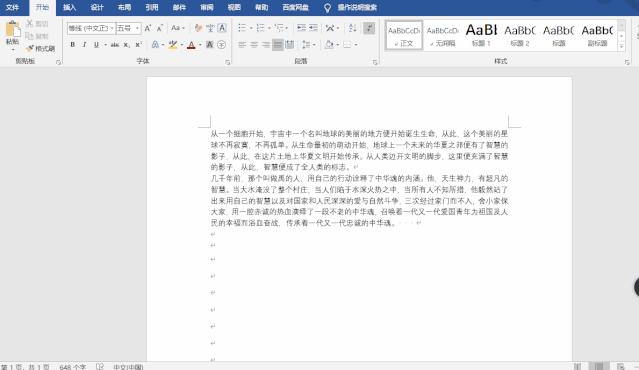Image resolution: width=639 pixels, height=370 pixels.
Task: Center align the text
Action: click(254, 44)
